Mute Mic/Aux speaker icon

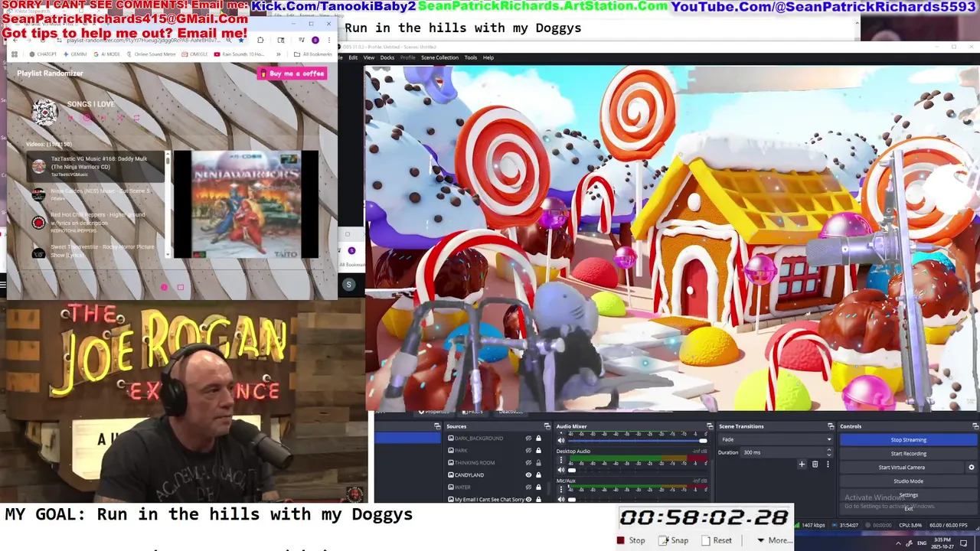pos(561,499)
